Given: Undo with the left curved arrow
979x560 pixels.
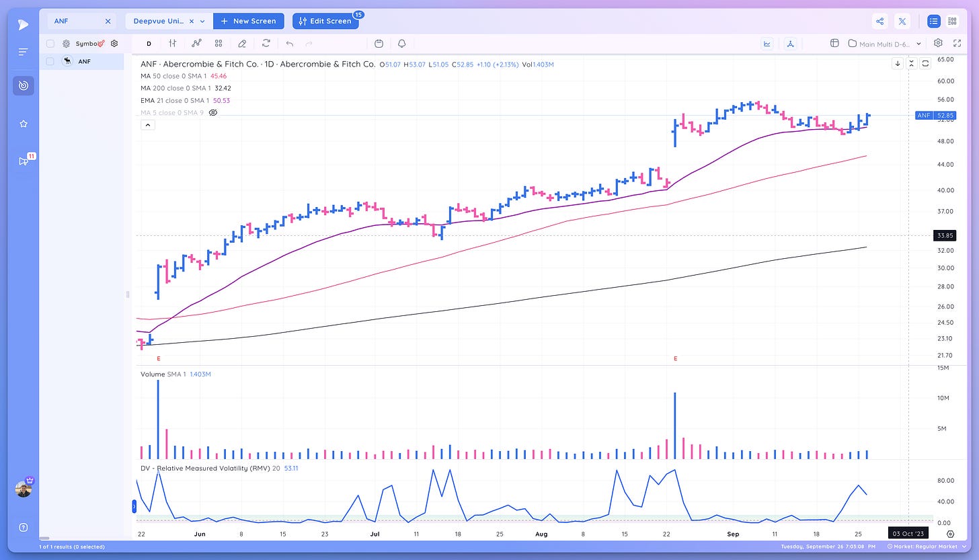Looking at the screenshot, I should point(290,44).
